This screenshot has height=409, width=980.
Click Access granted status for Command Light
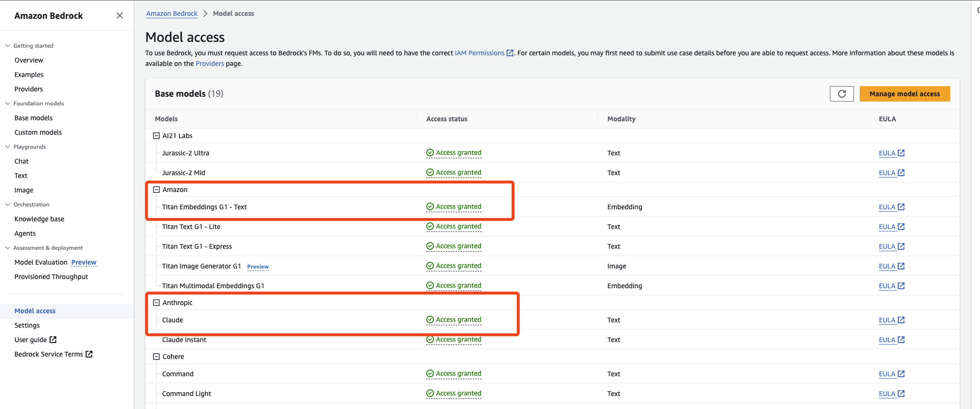454,393
